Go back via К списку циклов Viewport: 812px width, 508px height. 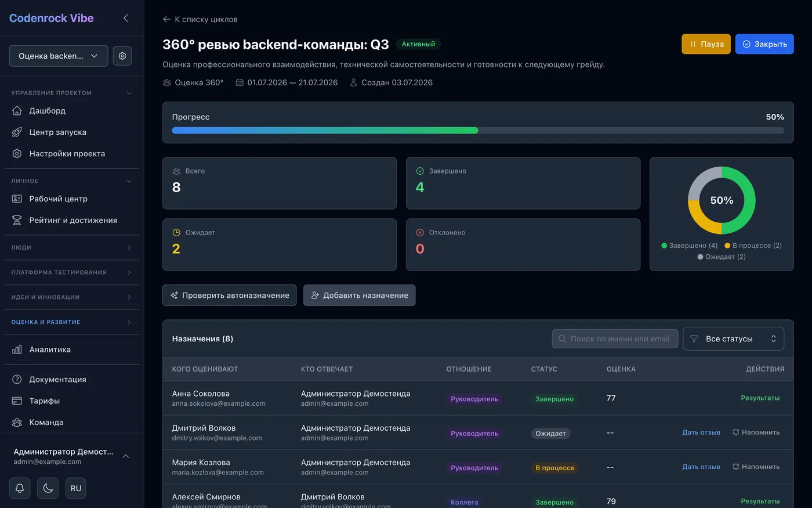(x=200, y=19)
